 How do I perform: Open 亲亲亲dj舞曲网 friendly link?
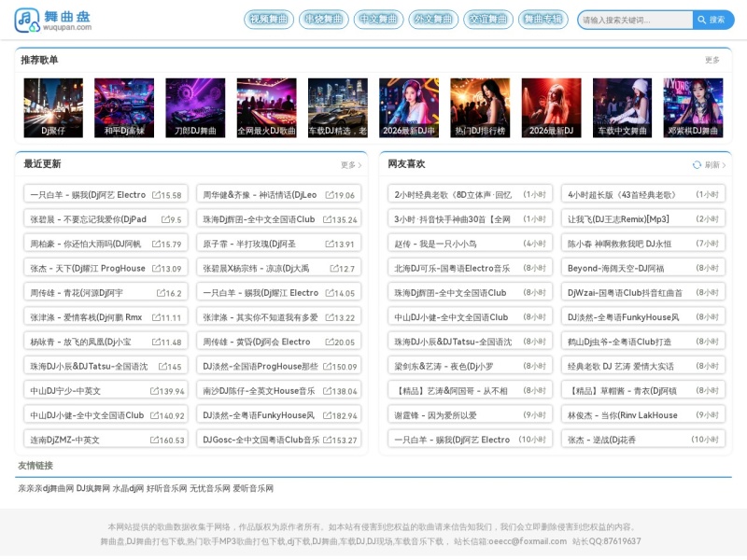(x=46, y=488)
